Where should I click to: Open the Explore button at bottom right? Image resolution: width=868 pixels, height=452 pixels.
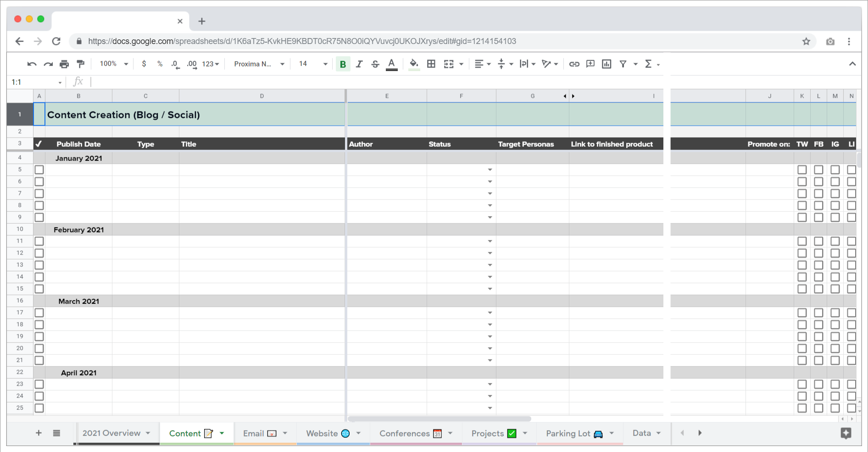[x=846, y=433]
